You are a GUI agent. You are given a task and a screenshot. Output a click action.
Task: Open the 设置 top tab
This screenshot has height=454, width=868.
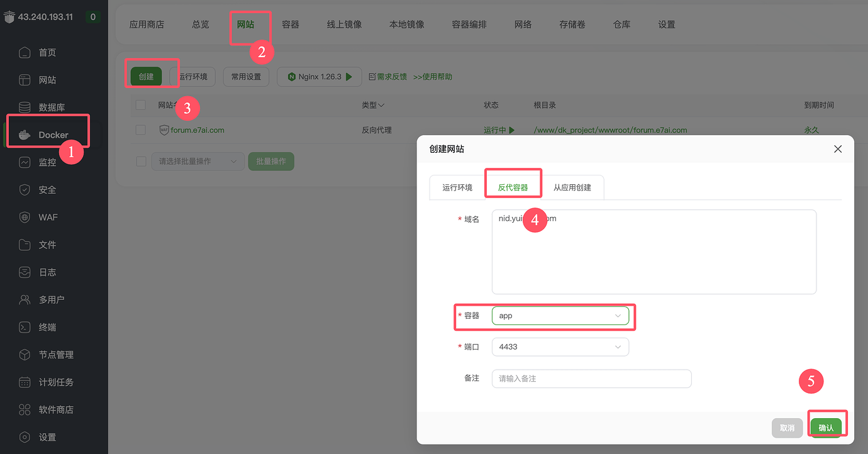(667, 25)
